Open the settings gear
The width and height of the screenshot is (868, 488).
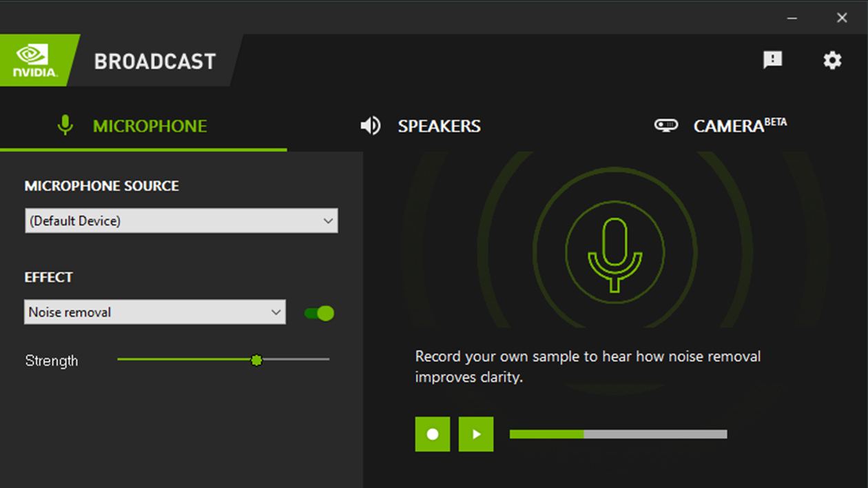pyautogui.click(x=832, y=60)
